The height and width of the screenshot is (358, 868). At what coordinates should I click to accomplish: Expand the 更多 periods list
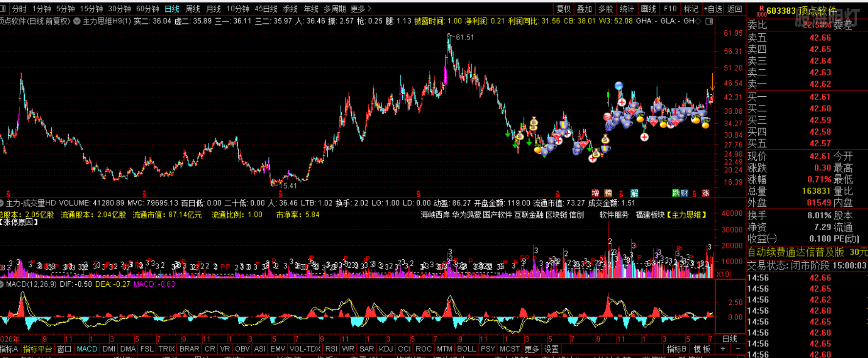click(361, 9)
